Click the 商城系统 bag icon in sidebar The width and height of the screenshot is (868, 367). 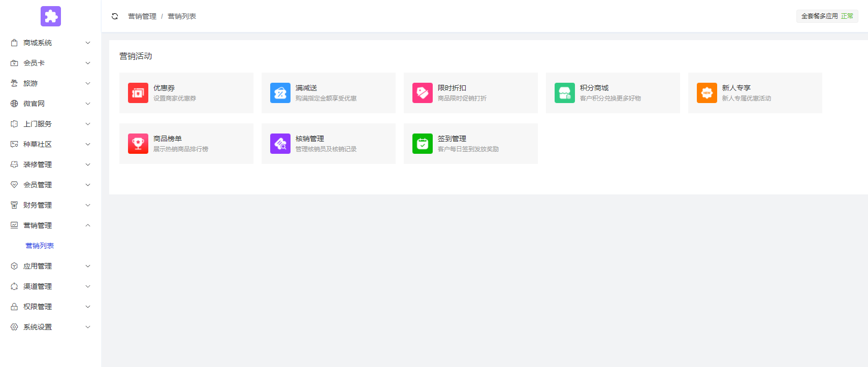click(x=14, y=43)
